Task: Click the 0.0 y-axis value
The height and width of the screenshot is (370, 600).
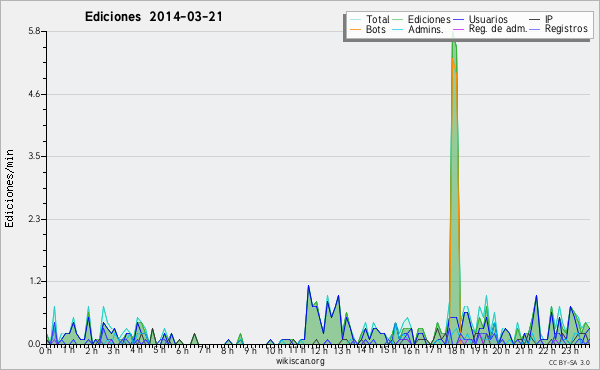Action: pos(34,344)
